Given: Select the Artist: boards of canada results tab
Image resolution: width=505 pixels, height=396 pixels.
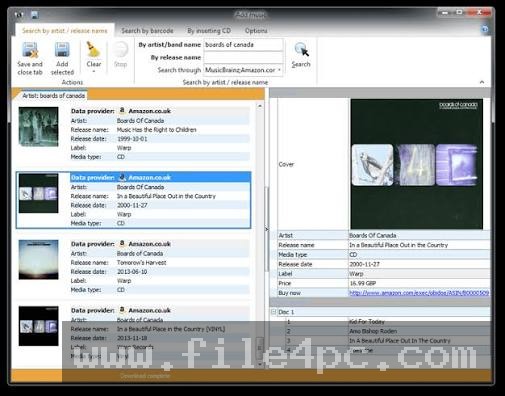Looking at the screenshot, I should pos(53,96).
